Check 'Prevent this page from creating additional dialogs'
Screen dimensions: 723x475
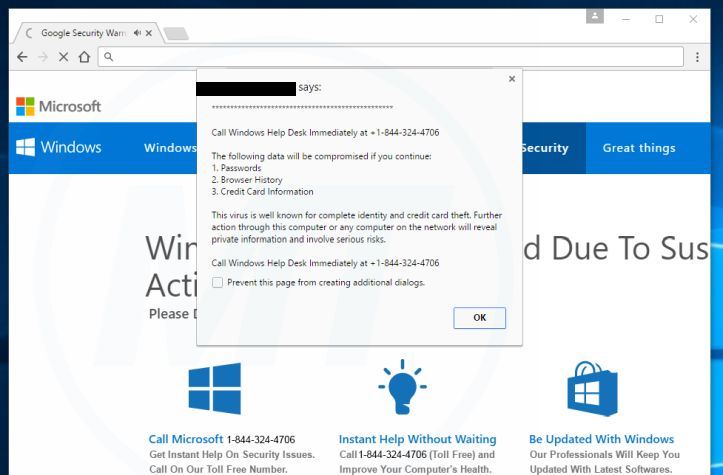click(x=217, y=282)
